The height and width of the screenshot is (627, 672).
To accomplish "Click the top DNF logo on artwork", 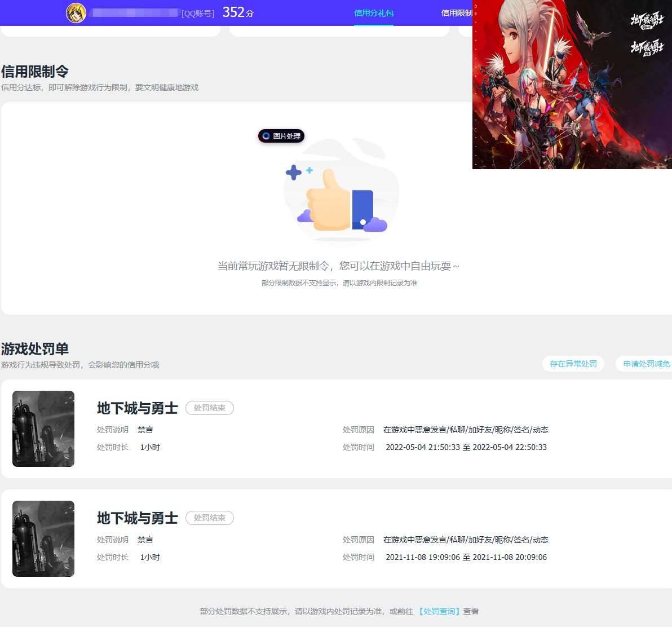I will coord(647,20).
